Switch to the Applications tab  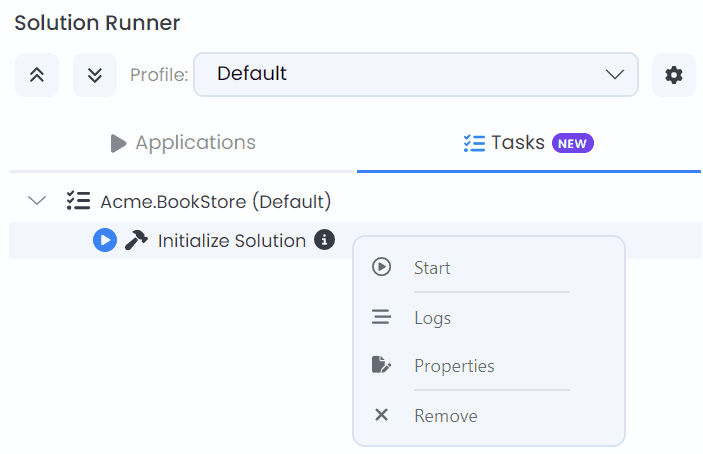tap(183, 143)
